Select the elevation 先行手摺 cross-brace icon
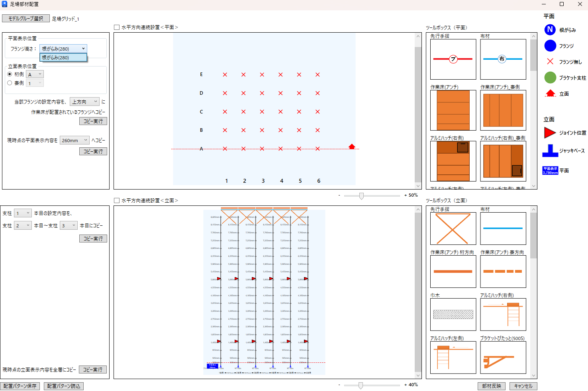The image size is (588, 391). pos(453,229)
